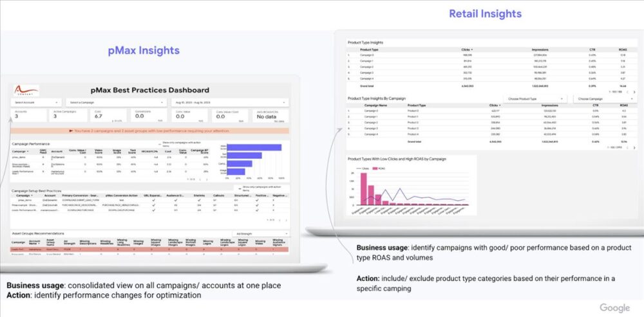Toggle show only action items in Campaign Setup

pyautogui.click(x=238, y=187)
